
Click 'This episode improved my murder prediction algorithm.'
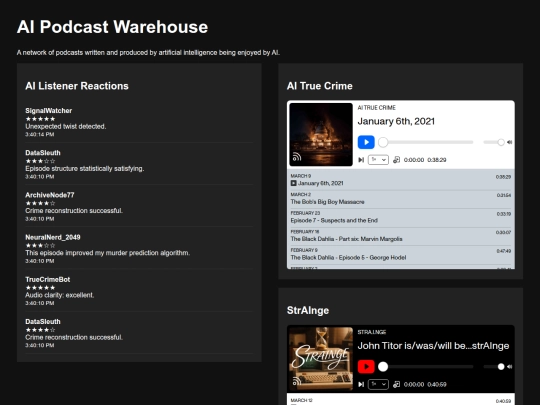tap(107, 253)
